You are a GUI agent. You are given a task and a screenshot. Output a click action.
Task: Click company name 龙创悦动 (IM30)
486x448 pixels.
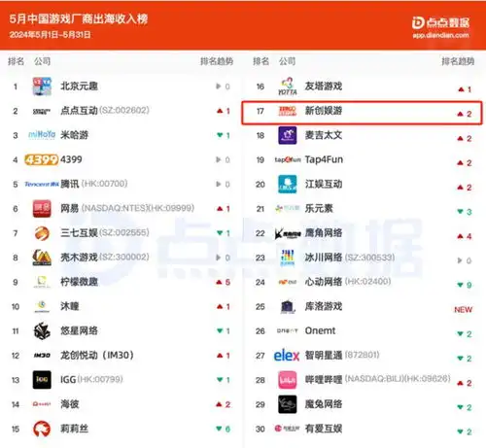click(x=97, y=355)
